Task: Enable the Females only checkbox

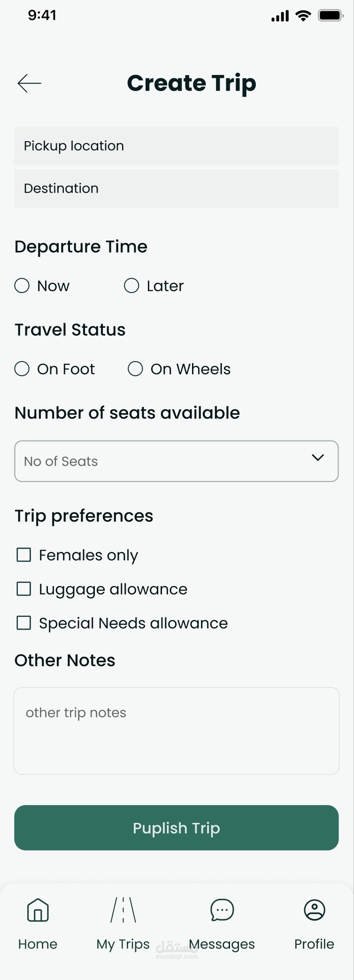Action: 24,555
